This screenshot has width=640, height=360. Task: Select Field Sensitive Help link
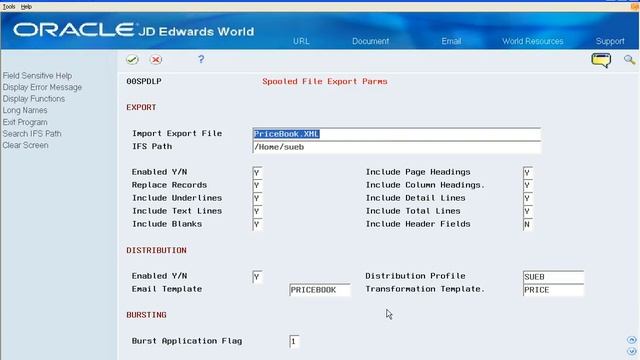pos(37,76)
